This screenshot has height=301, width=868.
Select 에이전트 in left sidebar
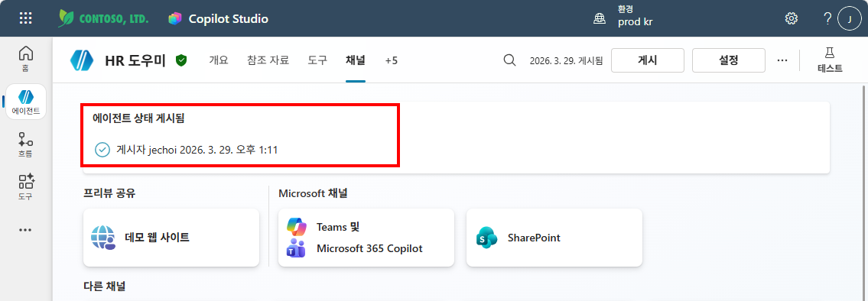tap(26, 102)
